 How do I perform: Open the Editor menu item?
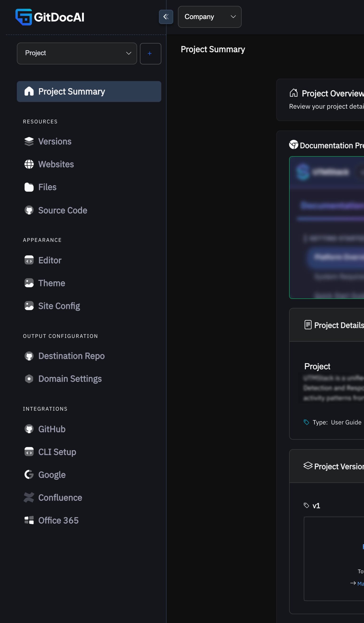click(x=50, y=260)
